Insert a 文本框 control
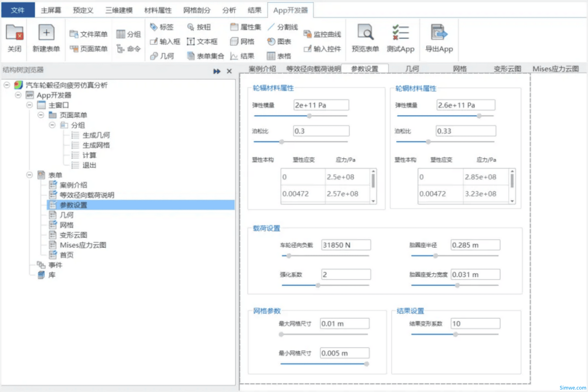The image size is (588, 392). [203, 41]
